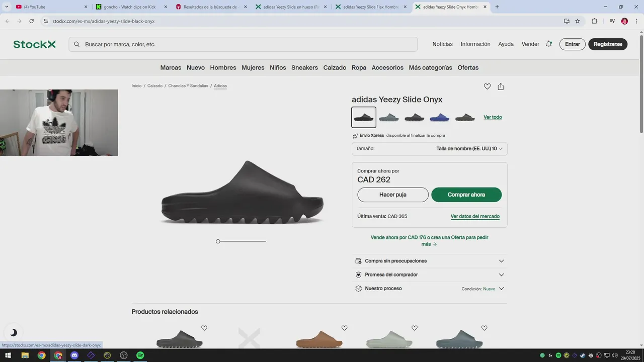Viewport: 644px width, 362px height.
Task: Favorite the slate blue related slide product
Action: point(484,328)
